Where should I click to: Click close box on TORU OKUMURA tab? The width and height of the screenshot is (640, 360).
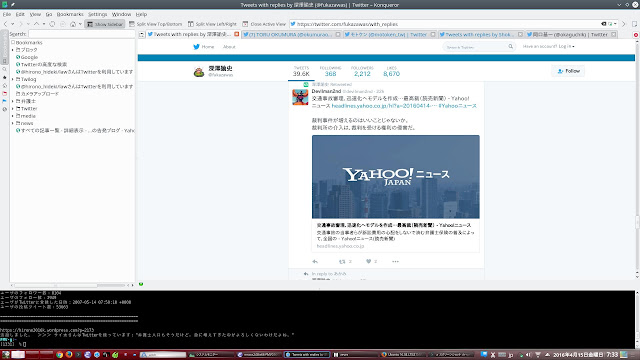[338, 34]
